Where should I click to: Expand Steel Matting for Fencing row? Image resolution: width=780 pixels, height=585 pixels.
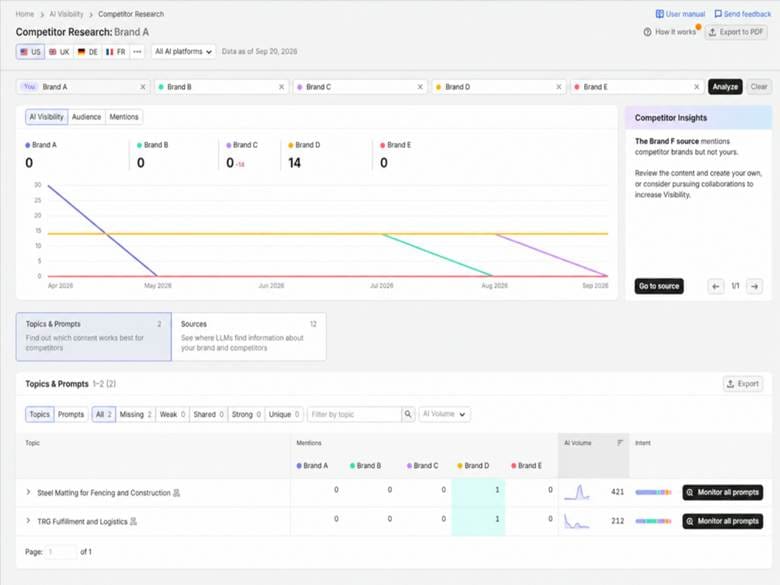point(28,492)
